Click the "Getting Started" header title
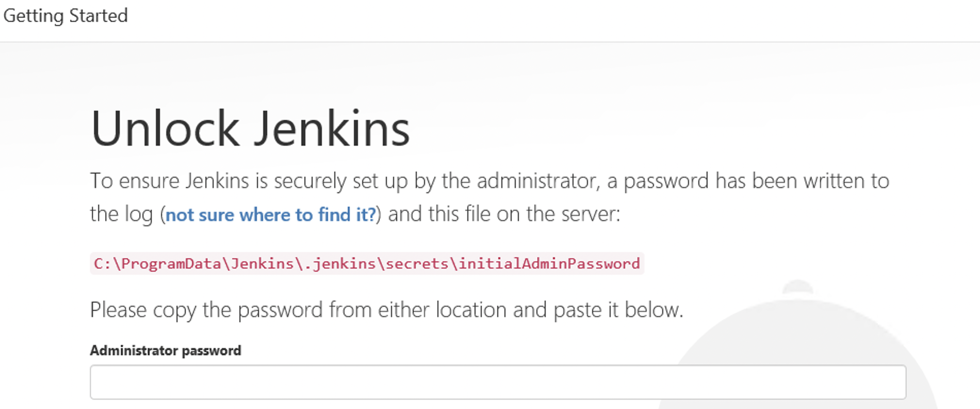The image size is (980, 409). tap(66, 15)
